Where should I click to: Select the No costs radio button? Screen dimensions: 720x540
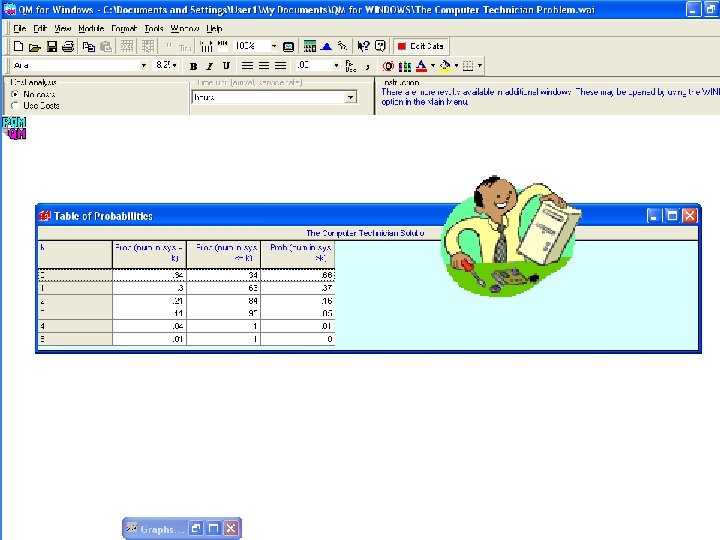pyautogui.click(x=15, y=94)
